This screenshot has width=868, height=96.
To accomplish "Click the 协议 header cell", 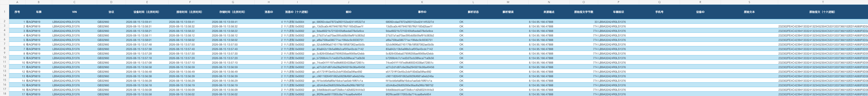I will [111, 12].
